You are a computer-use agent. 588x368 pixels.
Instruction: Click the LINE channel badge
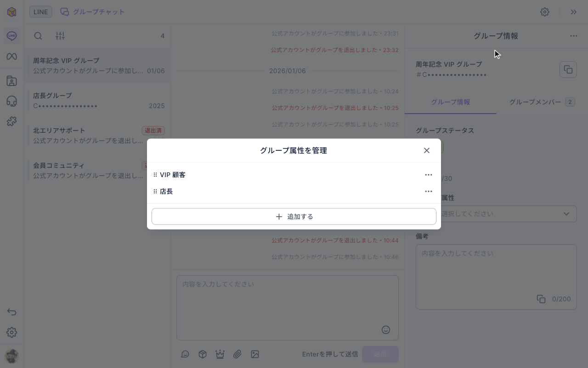pos(41,12)
